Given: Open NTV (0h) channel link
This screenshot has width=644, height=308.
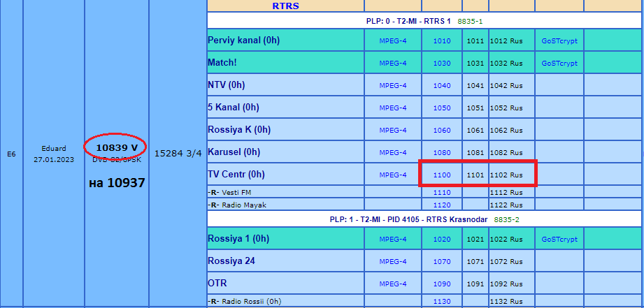Looking at the screenshot, I should click(x=227, y=85).
